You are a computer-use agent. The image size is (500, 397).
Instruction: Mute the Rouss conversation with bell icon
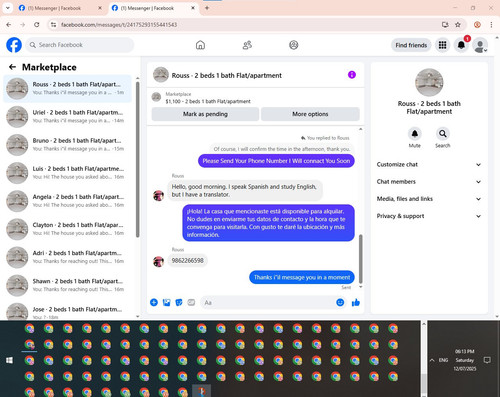pyautogui.click(x=415, y=134)
